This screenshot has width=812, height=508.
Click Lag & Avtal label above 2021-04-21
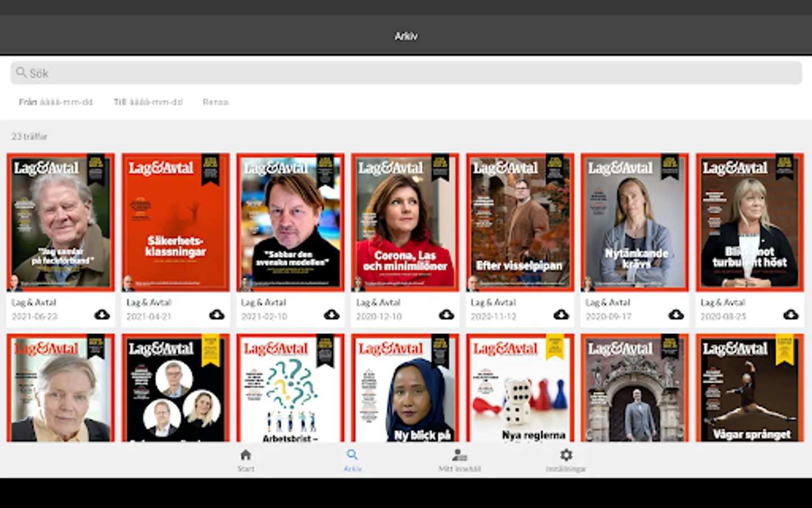149,303
